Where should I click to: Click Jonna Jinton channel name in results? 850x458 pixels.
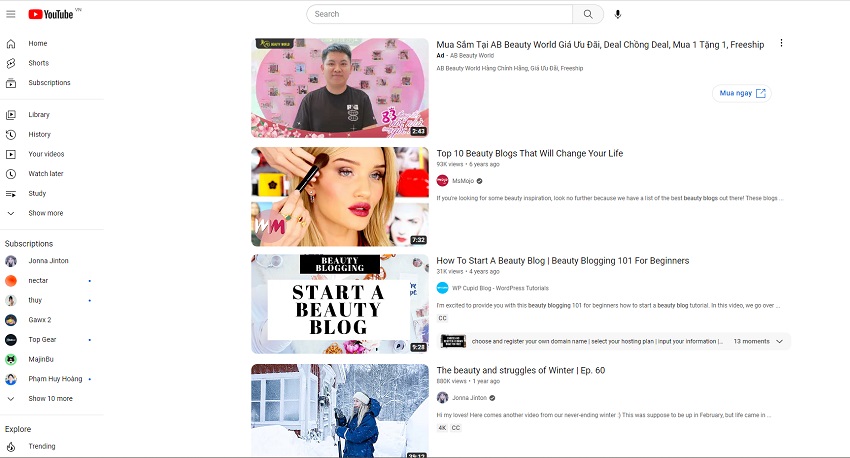[x=469, y=398]
